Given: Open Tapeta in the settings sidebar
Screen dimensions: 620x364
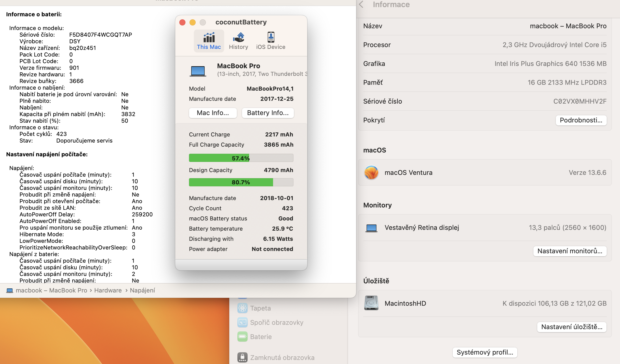Looking at the screenshot, I should [x=260, y=308].
